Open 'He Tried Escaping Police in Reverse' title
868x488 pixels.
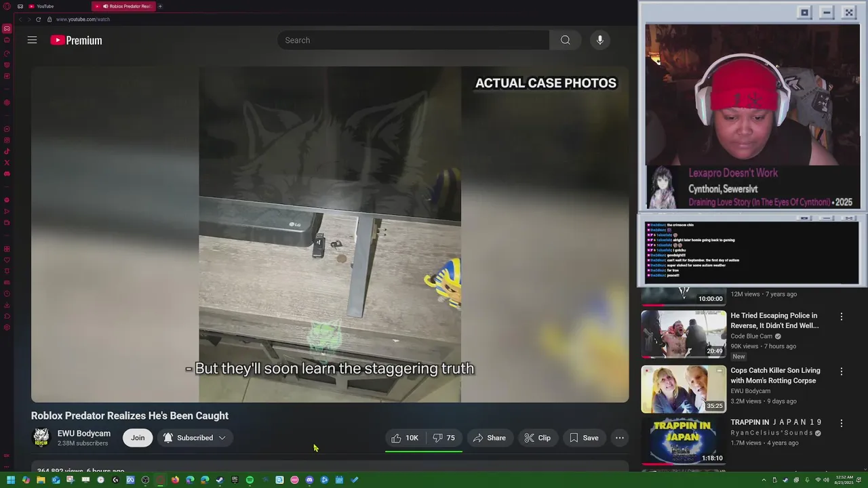[774, 321]
